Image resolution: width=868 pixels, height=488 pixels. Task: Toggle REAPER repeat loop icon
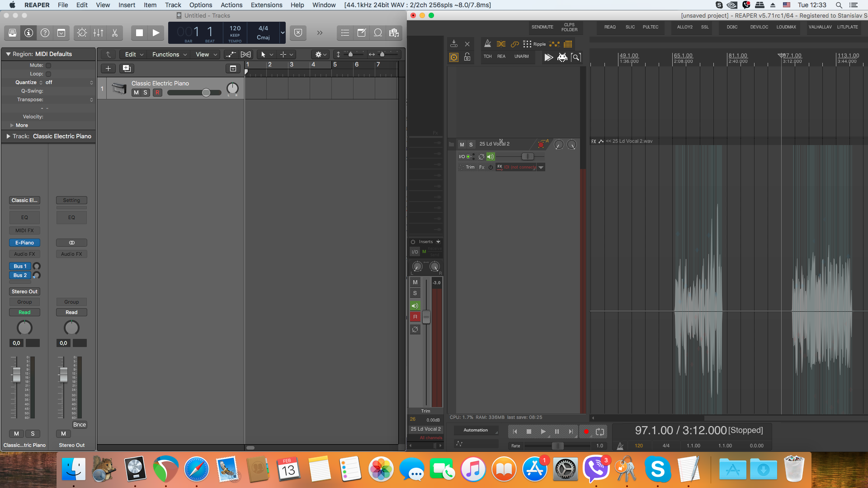pos(600,432)
